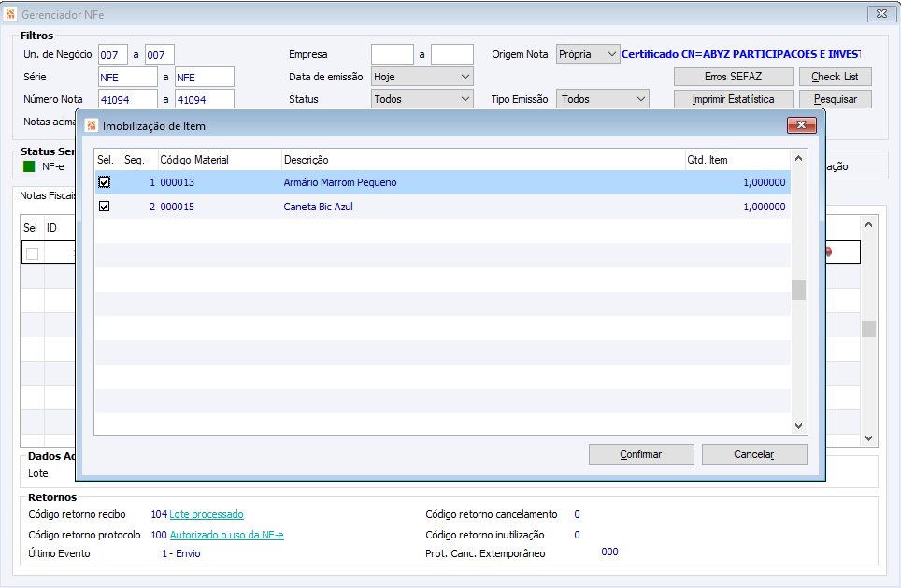Close the Imobilização de Item dialog
Screen dimensions: 901x588
point(801,124)
